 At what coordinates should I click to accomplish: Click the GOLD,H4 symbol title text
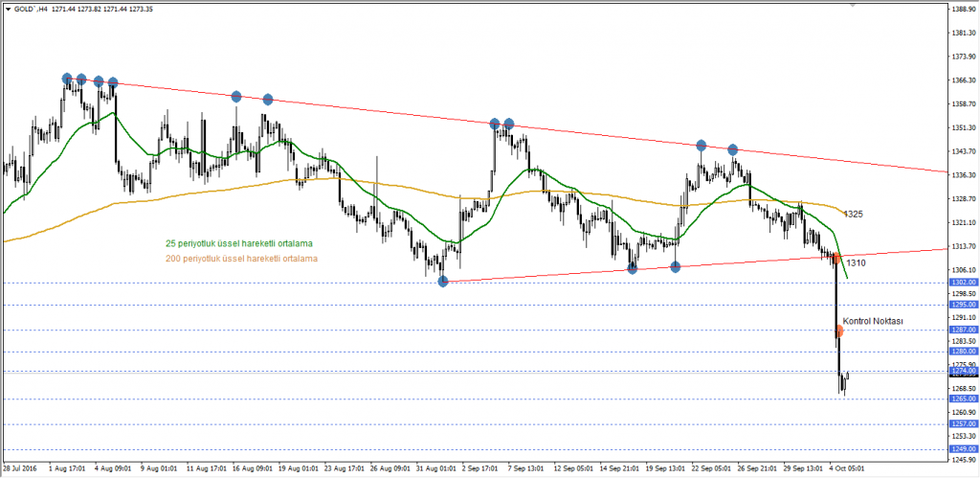click(x=30, y=8)
